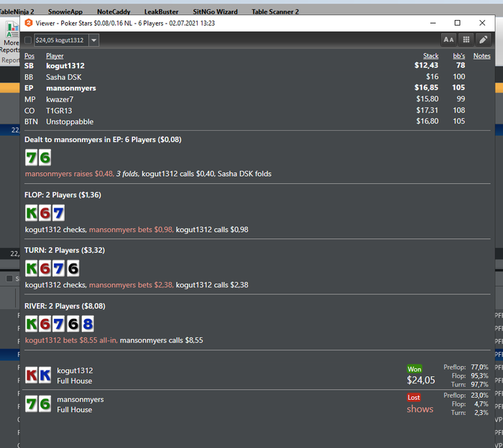Open the SitNGo Wizard menu
This screenshot has height=448, width=503.
click(x=216, y=12)
